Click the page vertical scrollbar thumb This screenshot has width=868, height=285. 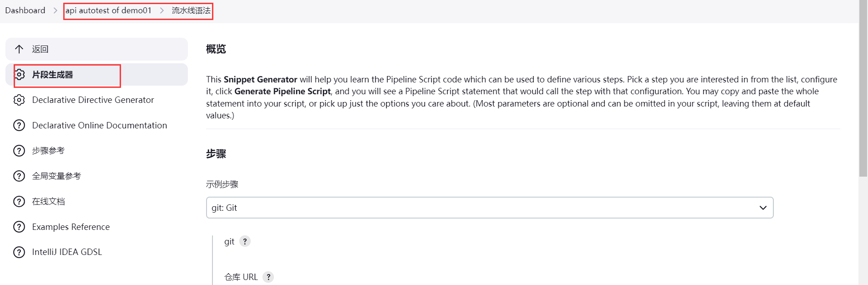click(863, 91)
